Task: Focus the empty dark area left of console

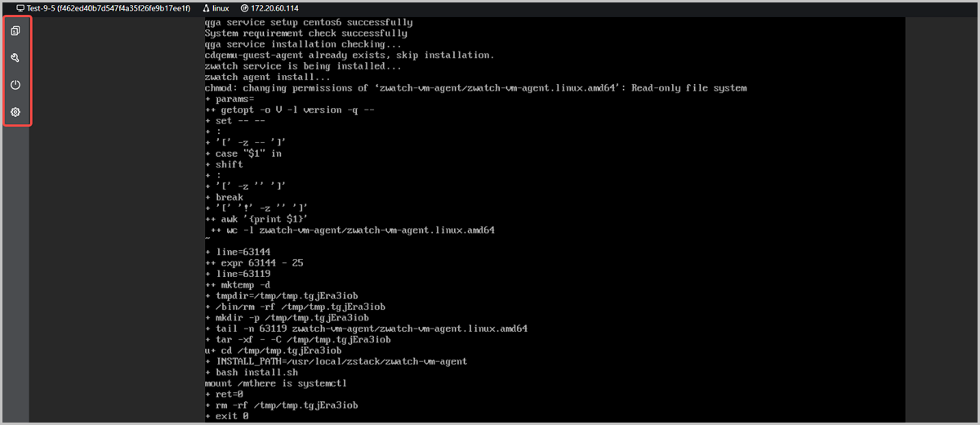Action: pyautogui.click(x=117, y=221)
